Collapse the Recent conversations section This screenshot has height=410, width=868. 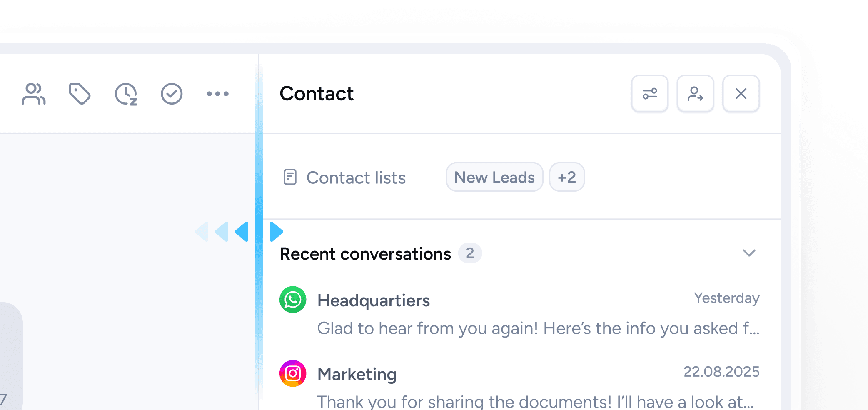pos(749,253)
